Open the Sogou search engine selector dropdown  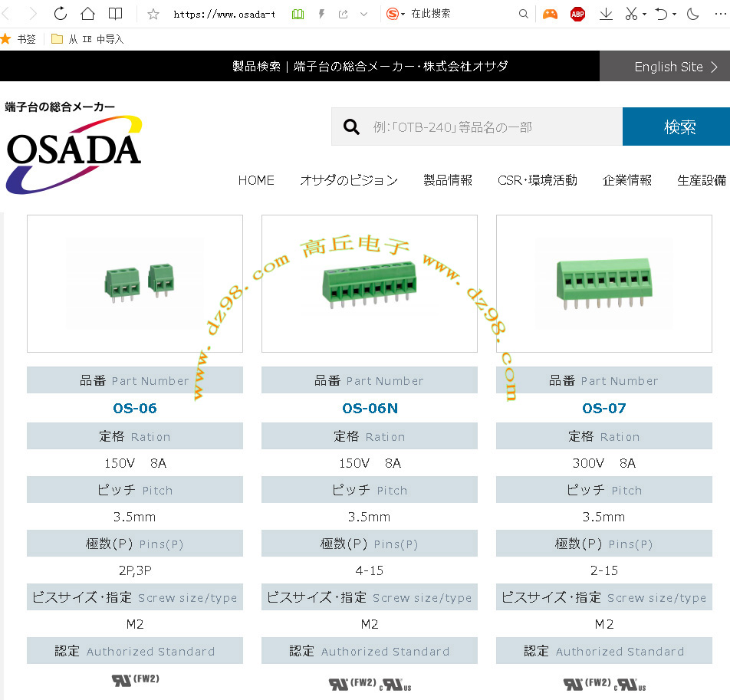(x=396, y=14)
